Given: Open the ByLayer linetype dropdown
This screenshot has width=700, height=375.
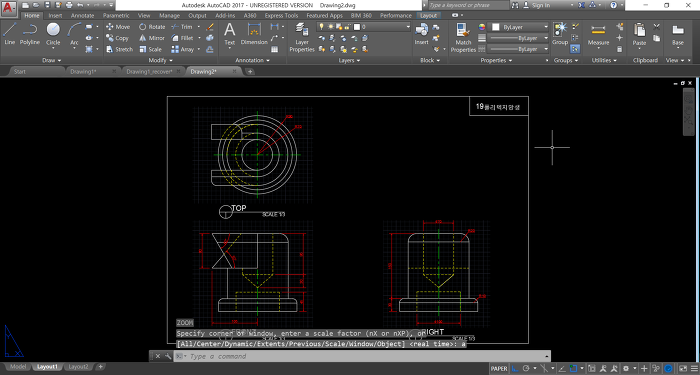Looking at the screenshot, I should coord(518,50).
